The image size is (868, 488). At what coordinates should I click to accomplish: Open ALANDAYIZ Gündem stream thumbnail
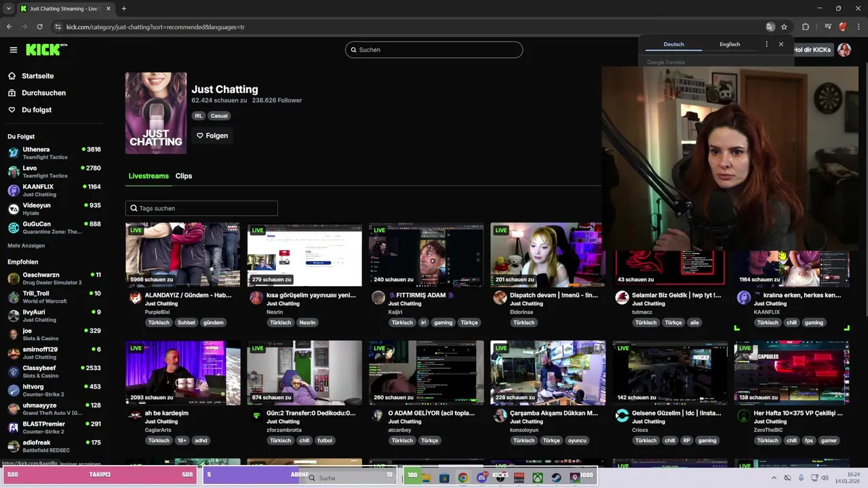click(182, 255)
